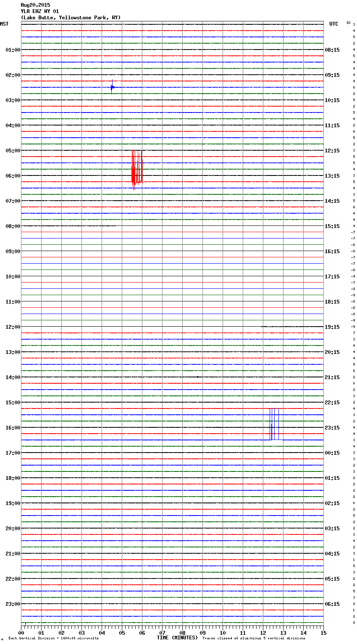
Task: Select the 10:00 MST time label
Action: 13,277
